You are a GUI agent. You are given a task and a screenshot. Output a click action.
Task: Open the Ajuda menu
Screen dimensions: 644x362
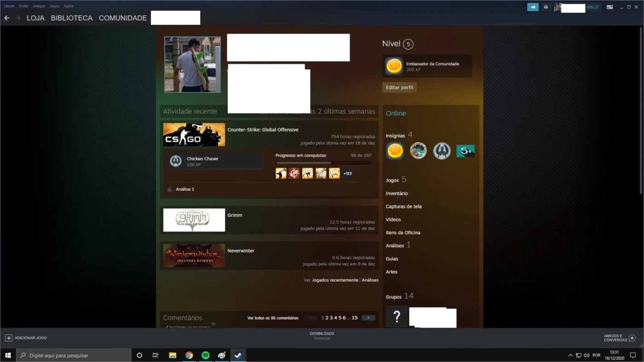pos(68,6)
